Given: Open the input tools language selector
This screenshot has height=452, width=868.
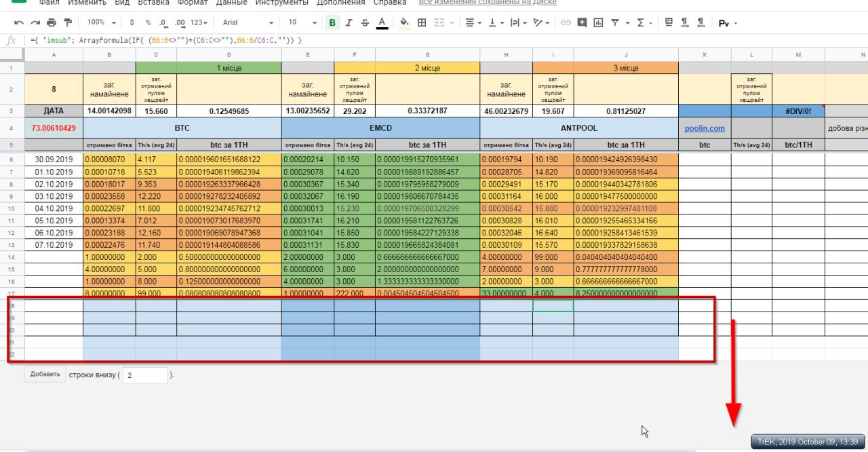Looking at the screenshot, I should [x=728, y=23].
